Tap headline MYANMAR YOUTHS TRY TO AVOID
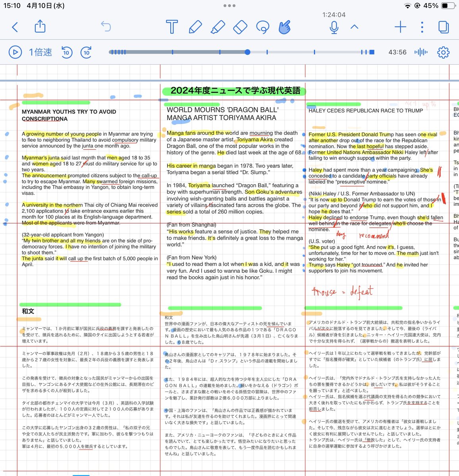The height and width of the screenshot is (476, 459). 69,112
